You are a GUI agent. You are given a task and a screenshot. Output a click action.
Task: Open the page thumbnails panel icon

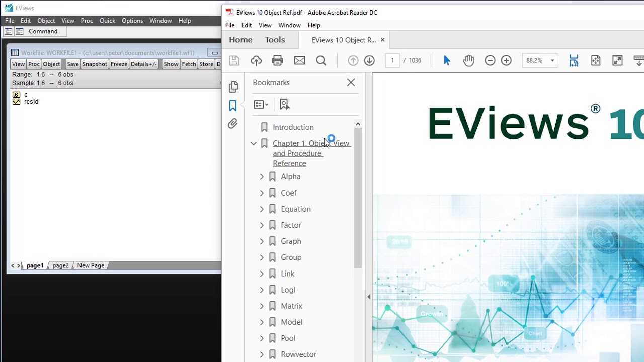(233, 87)
